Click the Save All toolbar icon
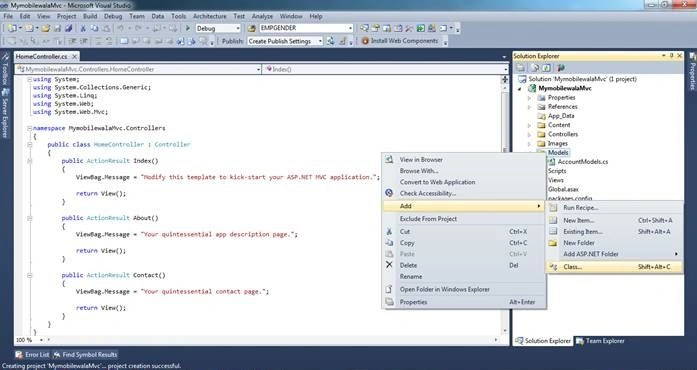 (68, 28)
